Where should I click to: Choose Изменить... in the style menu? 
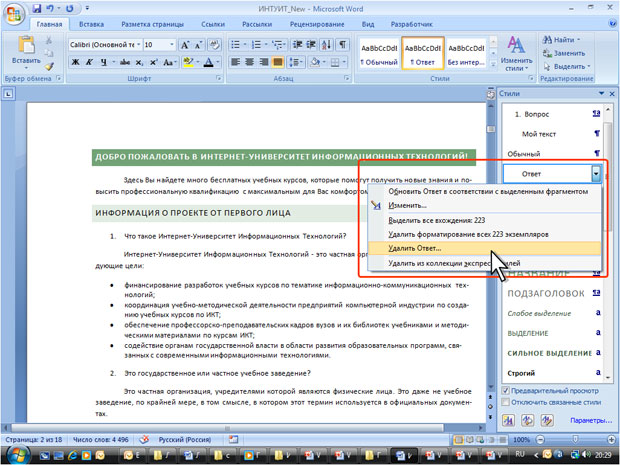coord(484,205)
